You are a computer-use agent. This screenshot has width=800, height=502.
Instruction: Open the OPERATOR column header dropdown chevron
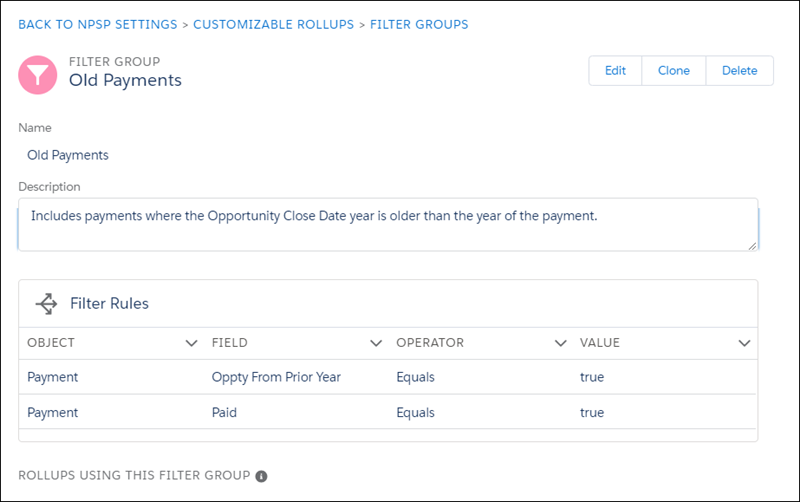[x=561, y=343]
